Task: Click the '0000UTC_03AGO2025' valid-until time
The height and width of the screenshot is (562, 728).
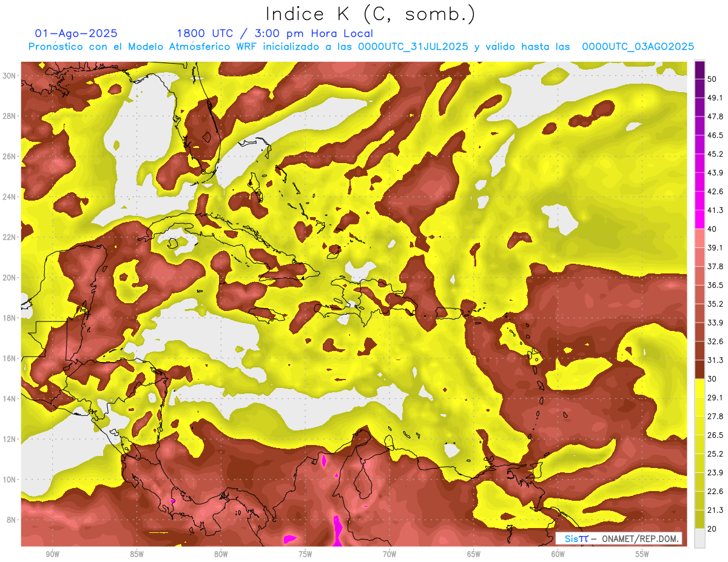Action: [638, 47]
